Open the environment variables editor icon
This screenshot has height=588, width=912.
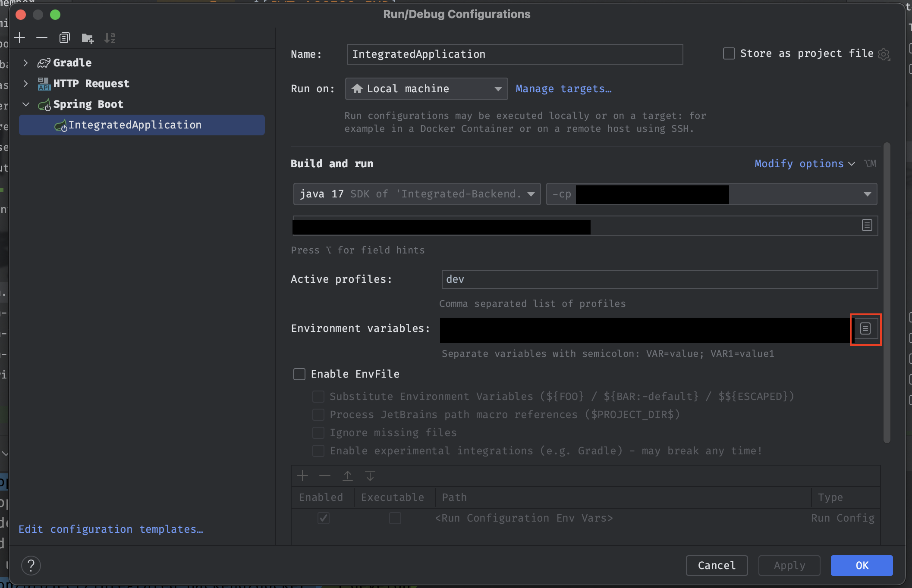(865, 329)
